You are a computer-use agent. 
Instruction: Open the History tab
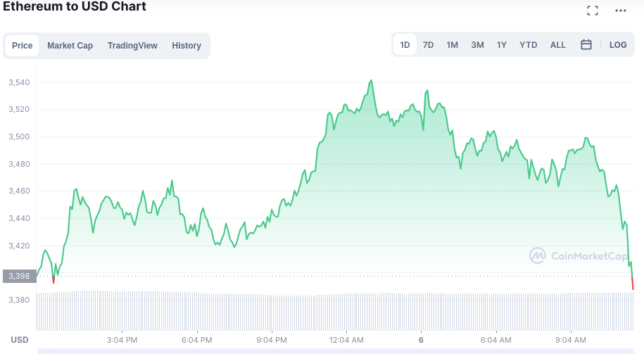pos(187,46)
